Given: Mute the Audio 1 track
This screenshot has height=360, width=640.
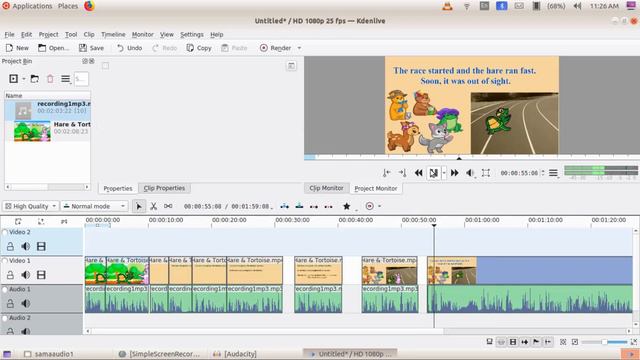Looking at the screenshot, I should click(25, 304).
